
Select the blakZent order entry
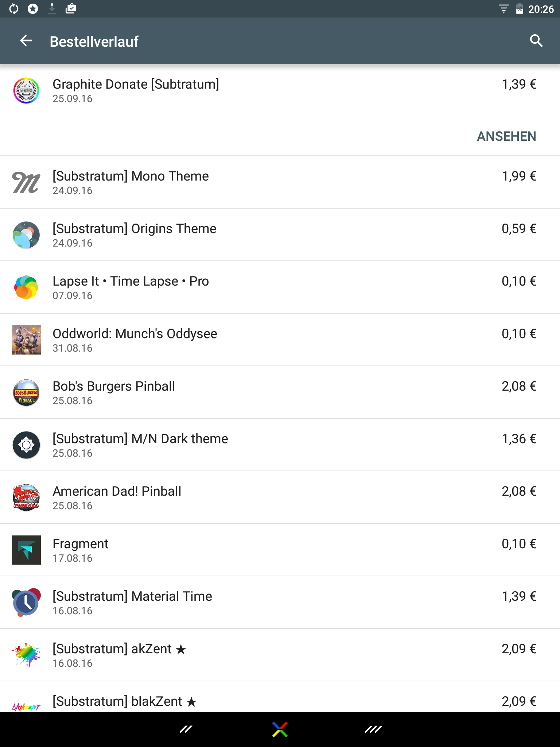pos(125,701)
